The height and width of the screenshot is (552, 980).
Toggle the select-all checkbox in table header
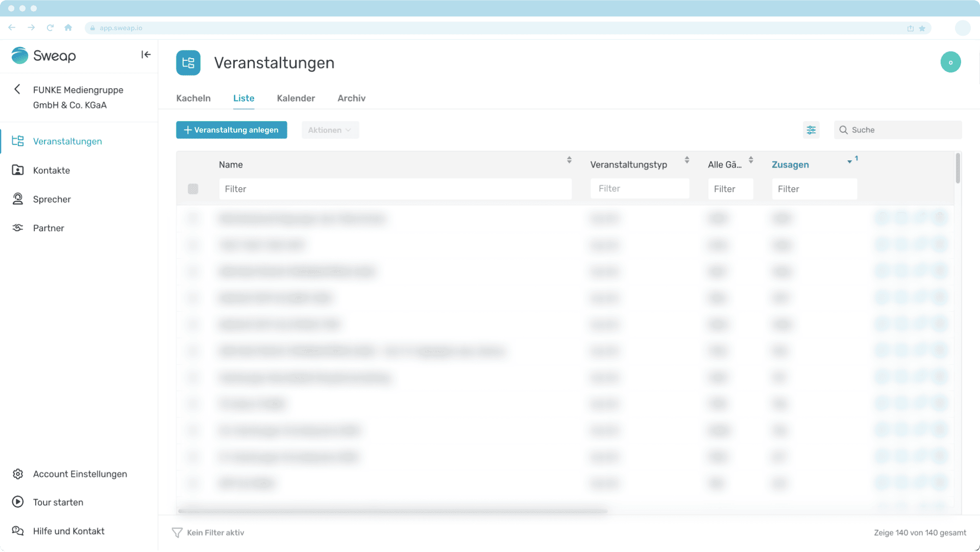[193, 189]
